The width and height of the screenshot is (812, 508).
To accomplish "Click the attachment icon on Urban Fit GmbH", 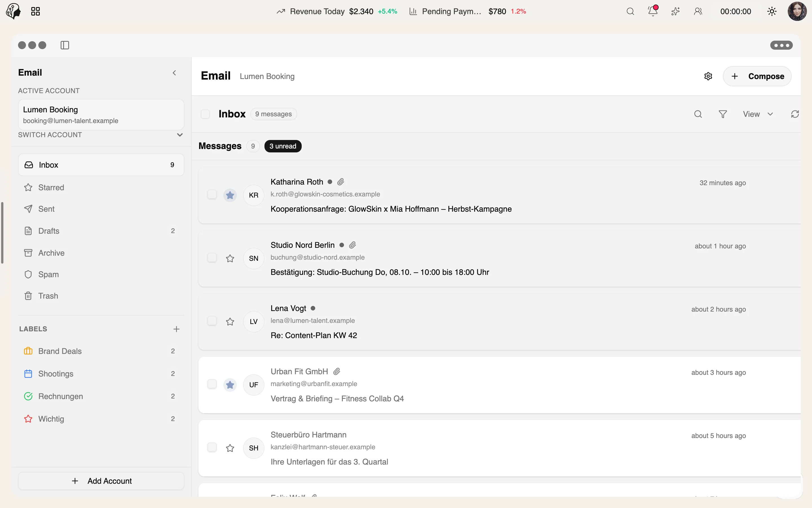I will [x=337, y=371].
